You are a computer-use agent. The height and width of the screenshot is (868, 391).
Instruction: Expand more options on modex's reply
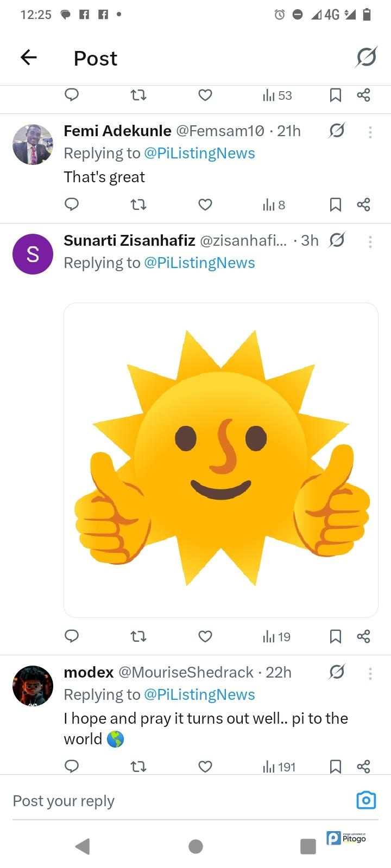[370, 673]
